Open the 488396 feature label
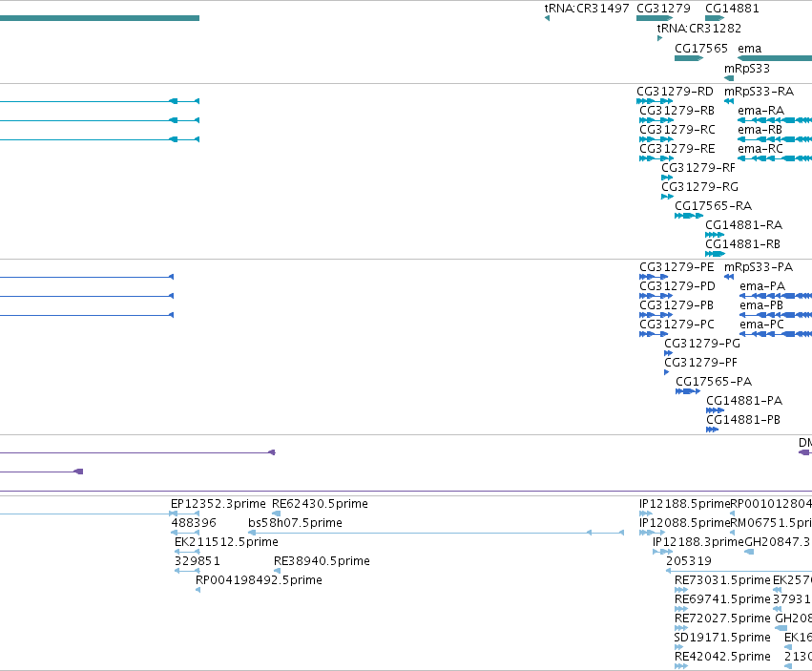This screenshot has height=671, width=812. click(194, 523)
